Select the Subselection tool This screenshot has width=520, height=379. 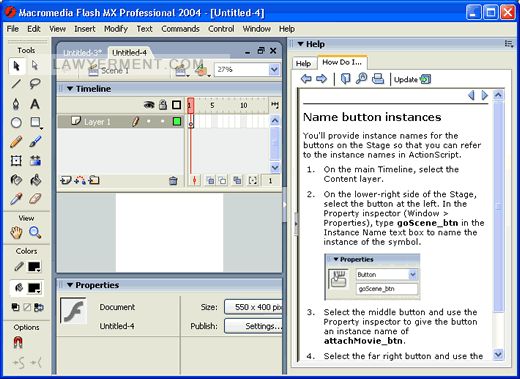(x=35, y=65)
